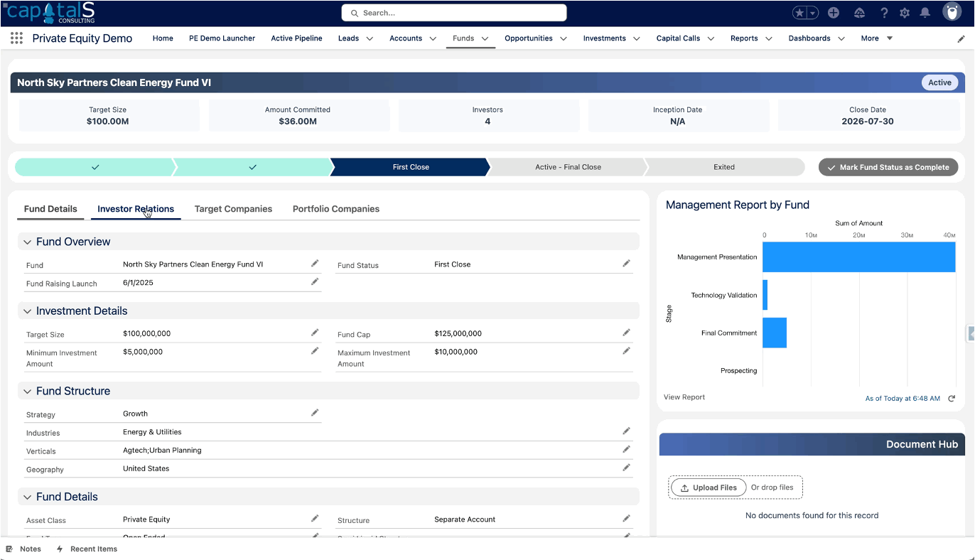Edit the Target Size pencil icon
The height and width of the screenshot is (560, 975).
pyautogui.click(x=315, y=333)
